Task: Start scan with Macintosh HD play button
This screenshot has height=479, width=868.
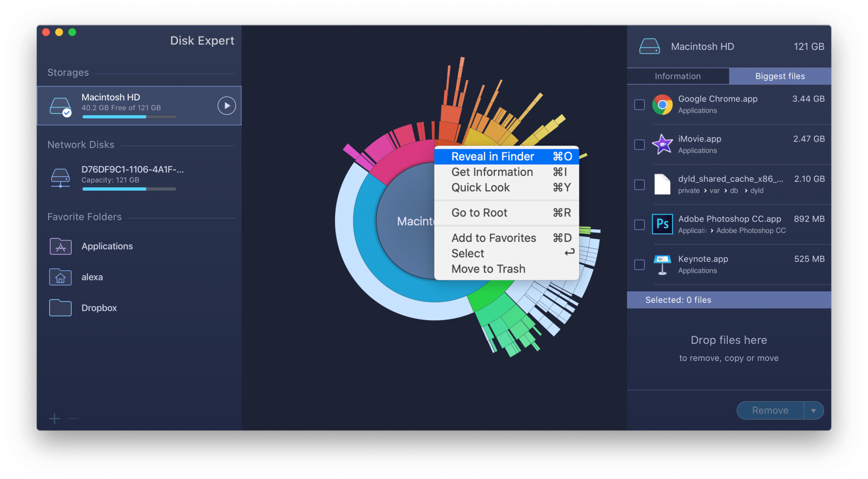Action: 227,105
